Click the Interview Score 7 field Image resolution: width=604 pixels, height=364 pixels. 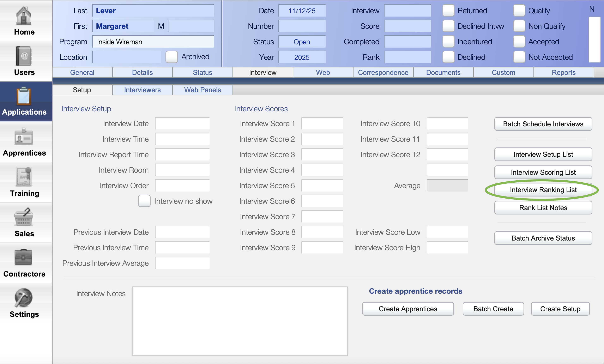pos(322,217)
